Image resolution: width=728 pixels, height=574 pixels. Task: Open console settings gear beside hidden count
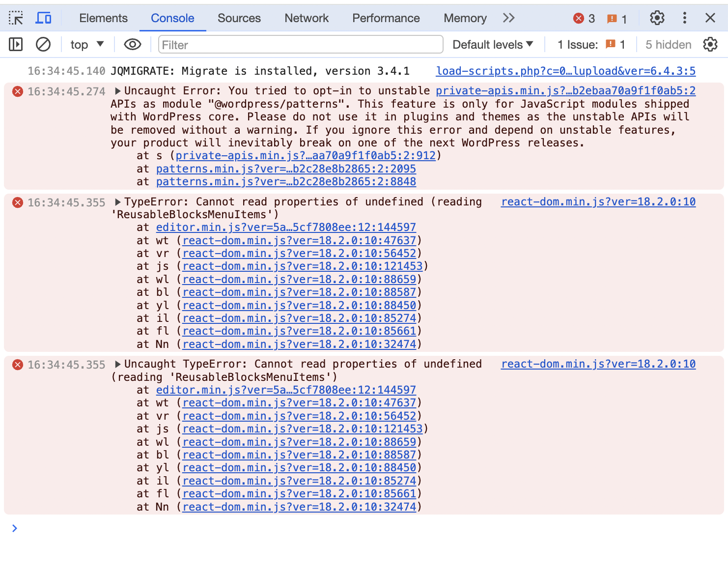coord(710,45)
